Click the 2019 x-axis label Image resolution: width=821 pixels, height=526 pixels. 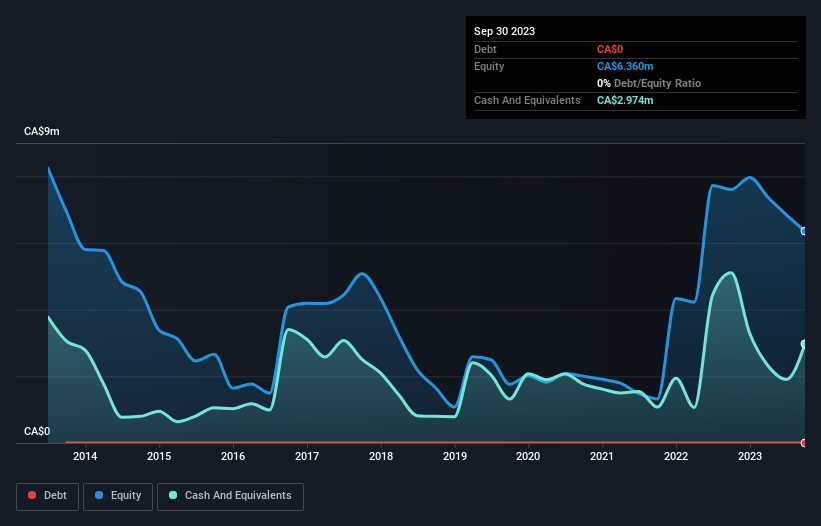454,456
